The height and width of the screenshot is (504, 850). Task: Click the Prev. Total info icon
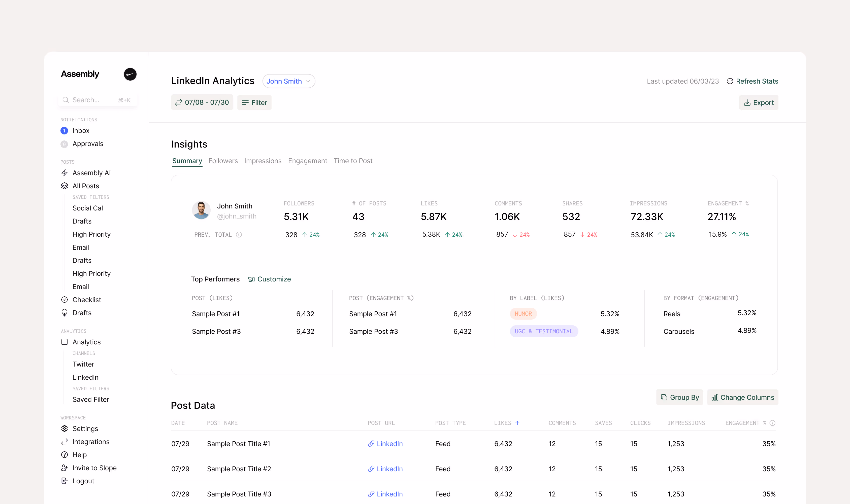point(239,235)
